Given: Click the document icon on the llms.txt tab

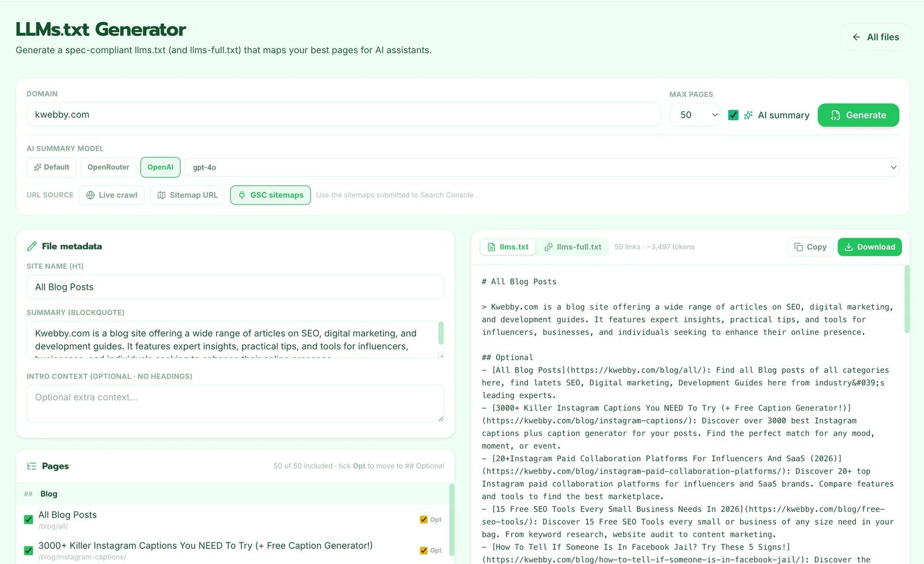Looking at the screenshot, I should (491, 247).
